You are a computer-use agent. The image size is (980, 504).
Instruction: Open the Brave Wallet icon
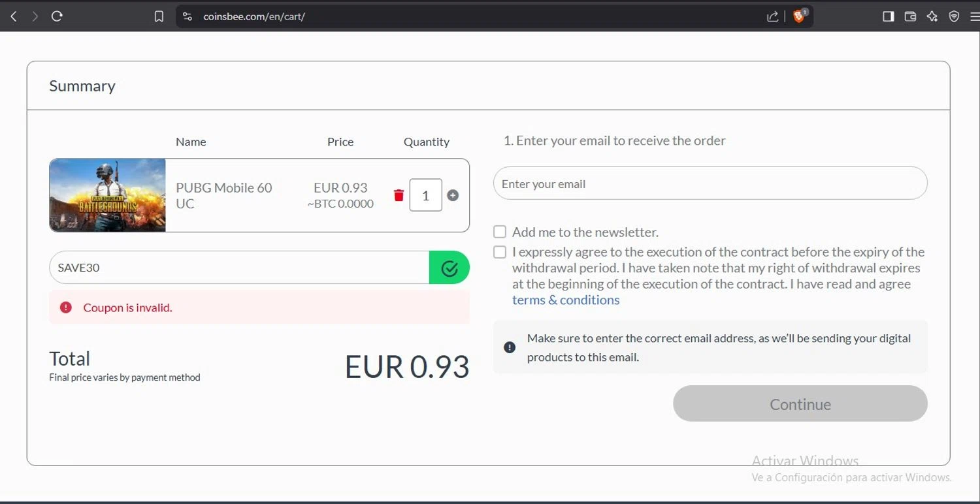coord(910,16)
